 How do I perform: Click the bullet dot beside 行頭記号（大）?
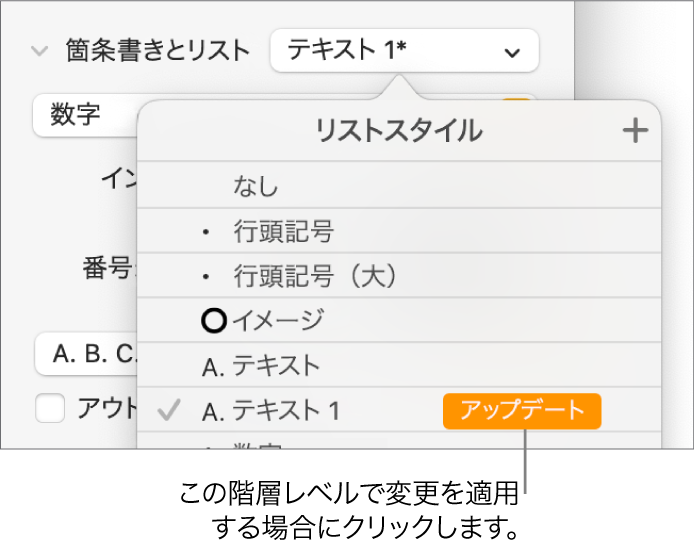(x=207, y=276)
